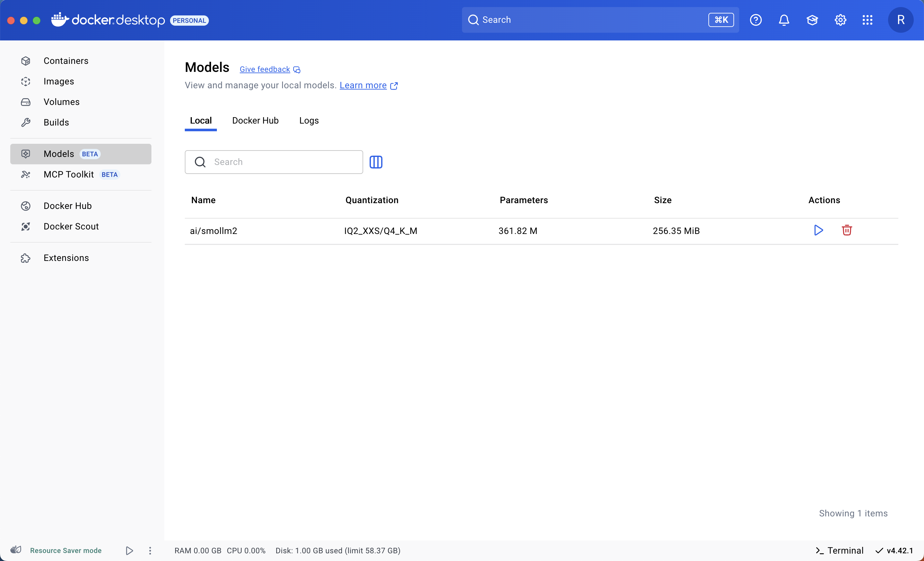This screenshot has width=924, height=561.
Task: Go to Volumes in the sidebar
Action: pos(81,102)
